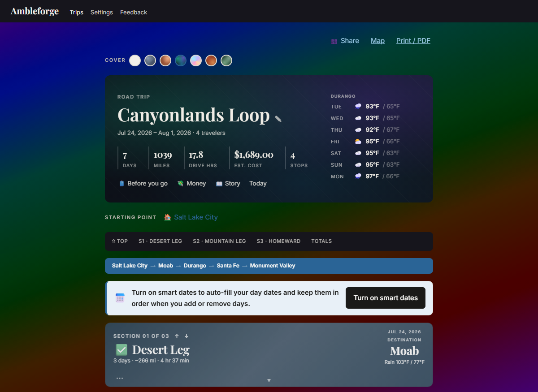Toggle the Desert Leg green checkmark
Image resolution: width=538 pixels, height=392 pixels.
tap(121, 350)
